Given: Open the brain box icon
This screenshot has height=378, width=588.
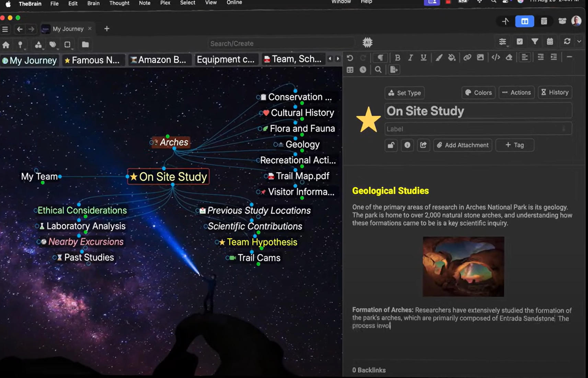Looking at the screenshot, I should pos(562,21).
